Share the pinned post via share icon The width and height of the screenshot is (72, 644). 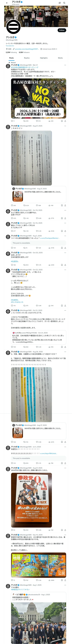[x=65, y=121]
